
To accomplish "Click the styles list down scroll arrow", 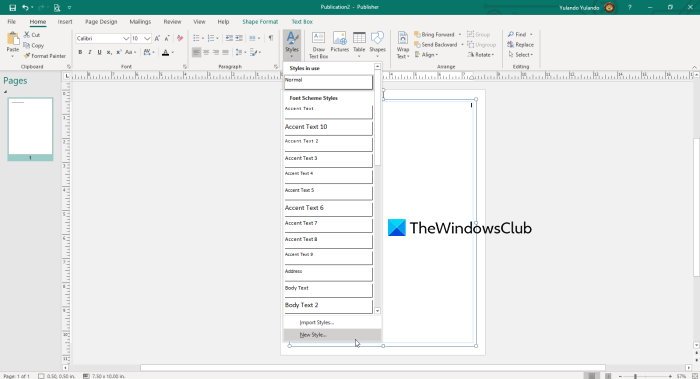I will [378, 311].
